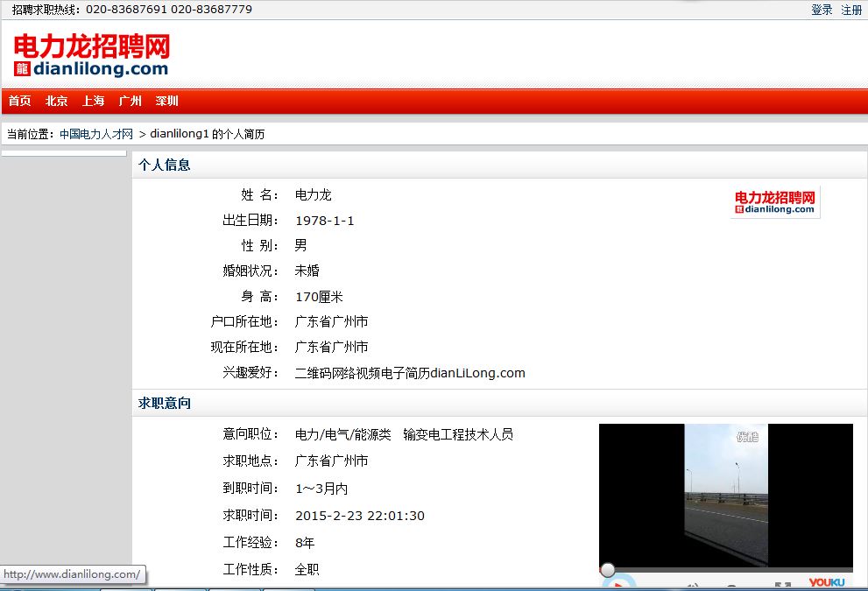868x591 pixels.
Task: Click the status bar URL at bottom left
Action: 72,574
